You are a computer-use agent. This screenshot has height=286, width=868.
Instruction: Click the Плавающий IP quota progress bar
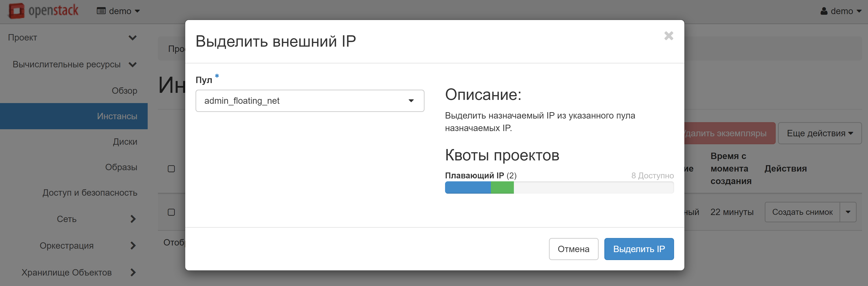pyautogui.click(x=559, y=187)
